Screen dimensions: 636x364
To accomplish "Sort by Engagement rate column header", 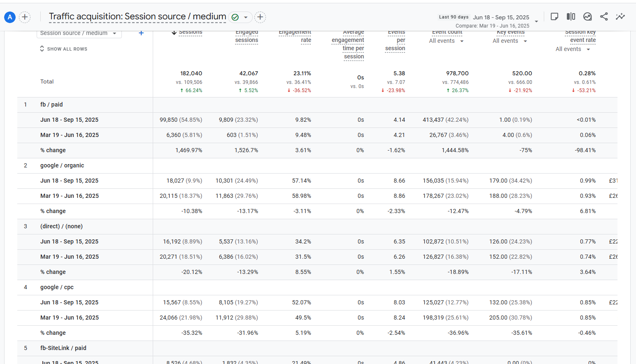I will (x=295, y=36).
